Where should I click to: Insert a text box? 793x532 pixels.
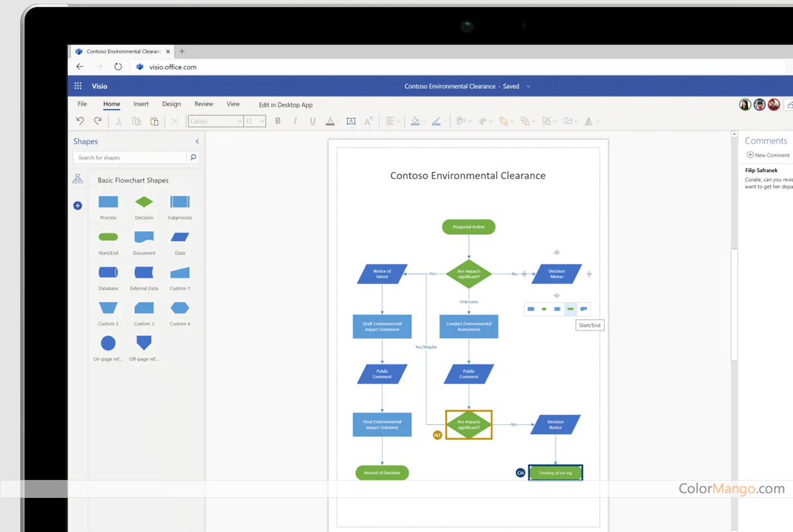(351, 122)
